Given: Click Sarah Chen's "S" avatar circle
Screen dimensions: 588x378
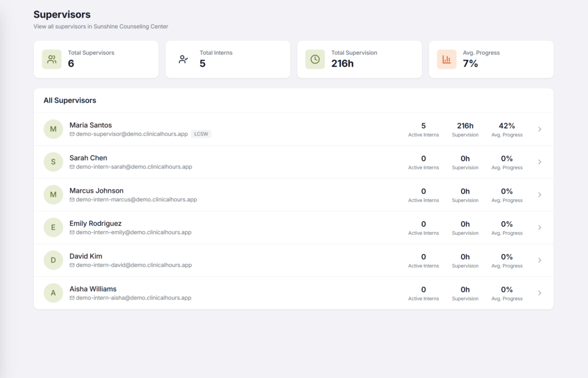Looking at the screenshot, I should click(x=53, y=162).
